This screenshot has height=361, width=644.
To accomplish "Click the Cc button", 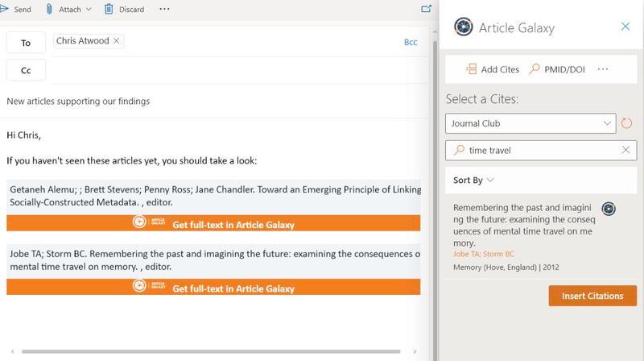I will pyautogui.click(x=26, y=70).
